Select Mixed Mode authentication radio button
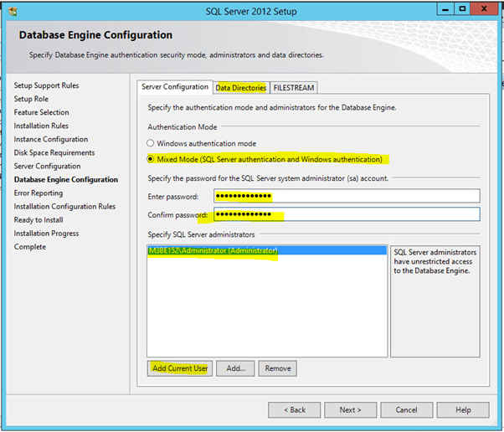This screenshot has height=432, width=504. click(151, 159)
